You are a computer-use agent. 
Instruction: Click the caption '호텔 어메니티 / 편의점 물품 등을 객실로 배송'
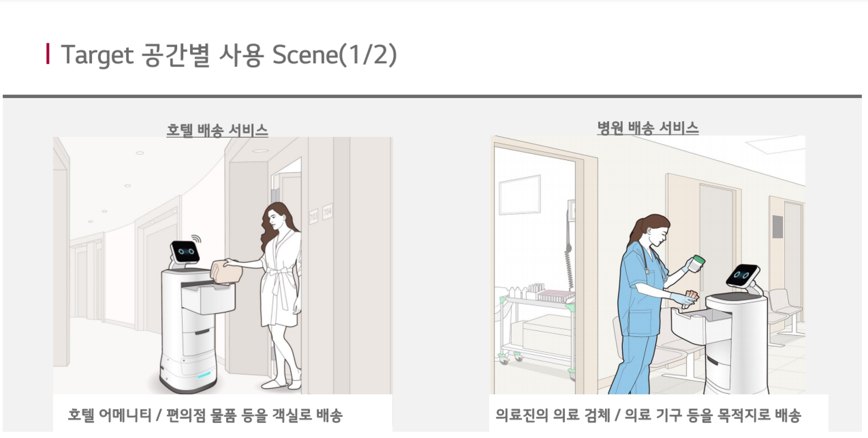coord(205,415)
